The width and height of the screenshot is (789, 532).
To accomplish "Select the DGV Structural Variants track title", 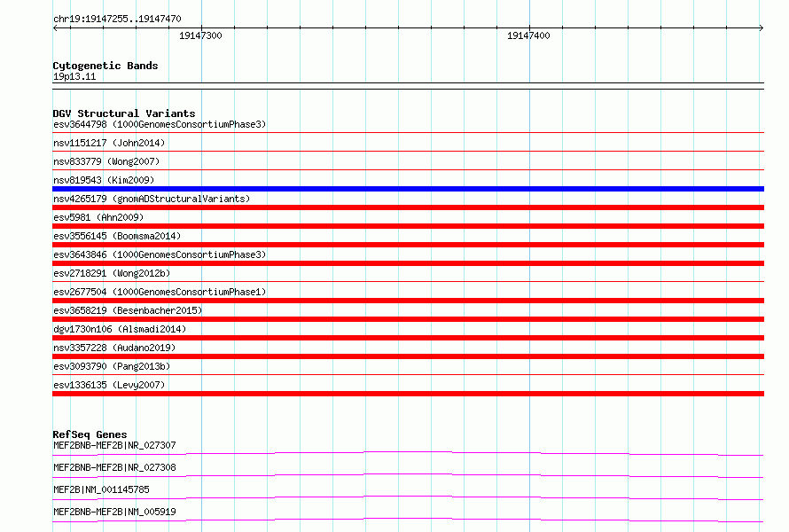I will (124, 113).
